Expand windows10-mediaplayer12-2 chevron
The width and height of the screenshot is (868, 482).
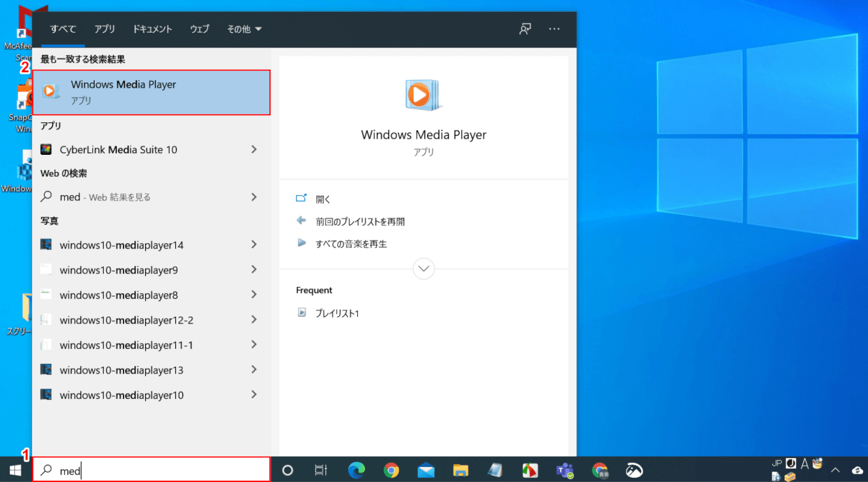pos(254,320)
